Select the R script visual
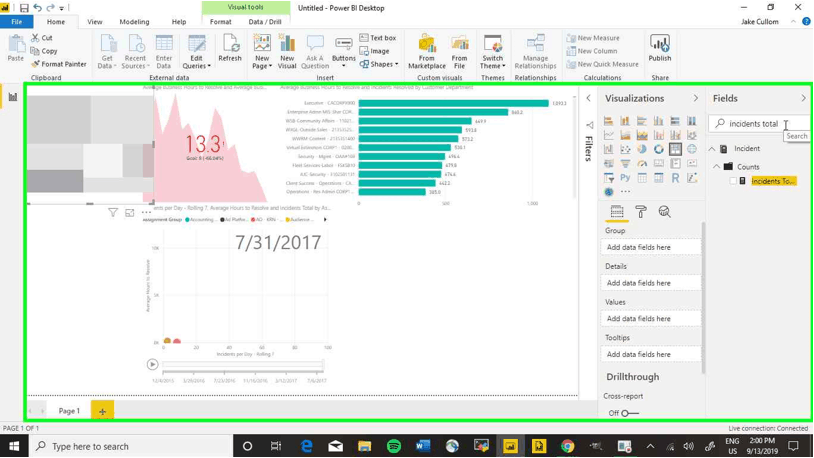Screen dimensions: 814x458 (x=675, y=178)
